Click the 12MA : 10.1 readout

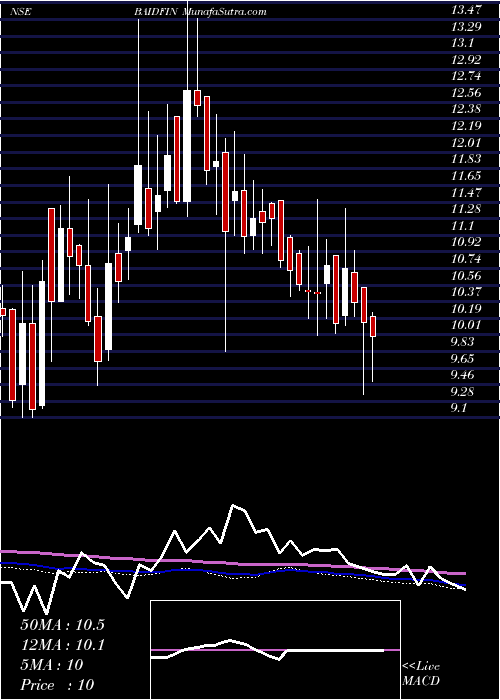tap(62, 645)
